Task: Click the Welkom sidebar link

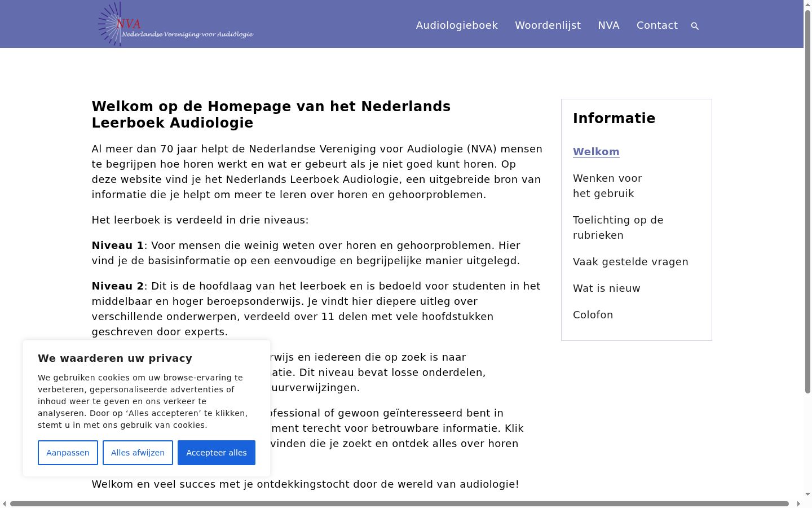Action: (x=596, y=152)
